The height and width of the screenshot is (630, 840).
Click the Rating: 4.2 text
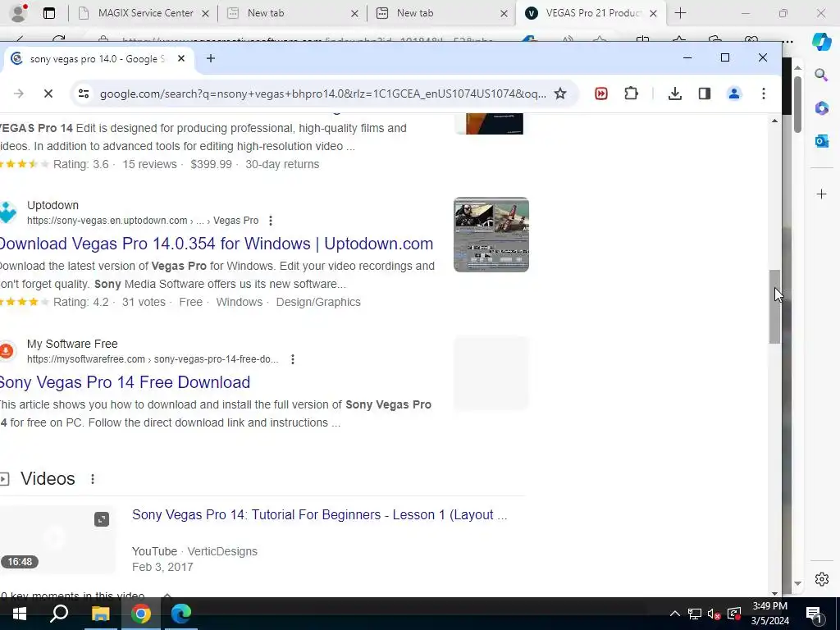pos(81,302)
